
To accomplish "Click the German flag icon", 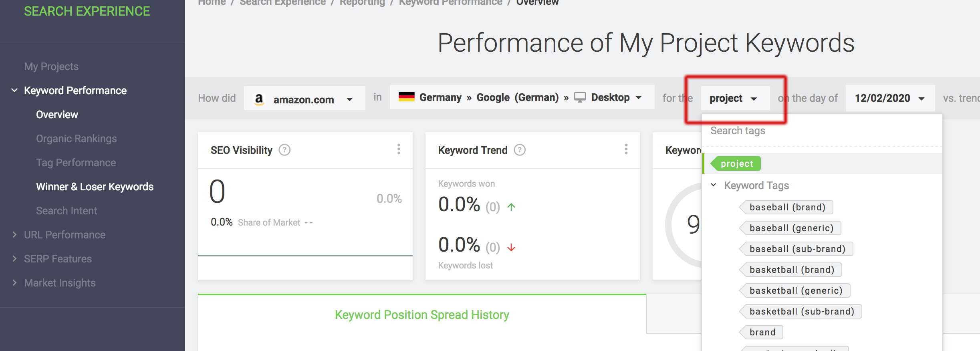I will point(406,97).
